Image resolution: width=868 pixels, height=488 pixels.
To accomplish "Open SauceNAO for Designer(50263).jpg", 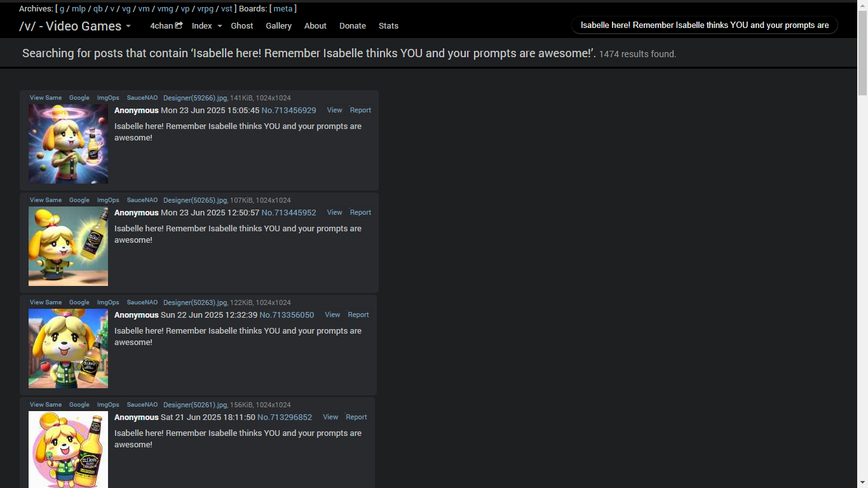I will coord(142,302).
